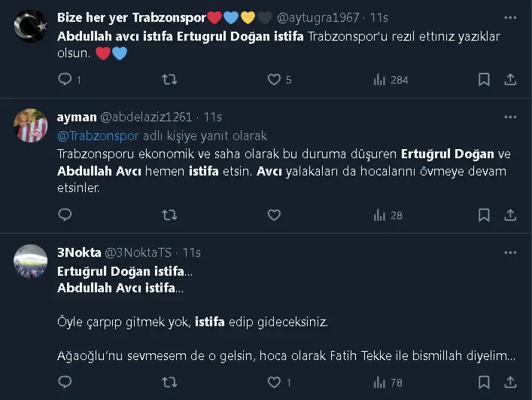Screen dimensions: 532x400
Task: Share the 3Nokta tweet
Action: [510, 383]
